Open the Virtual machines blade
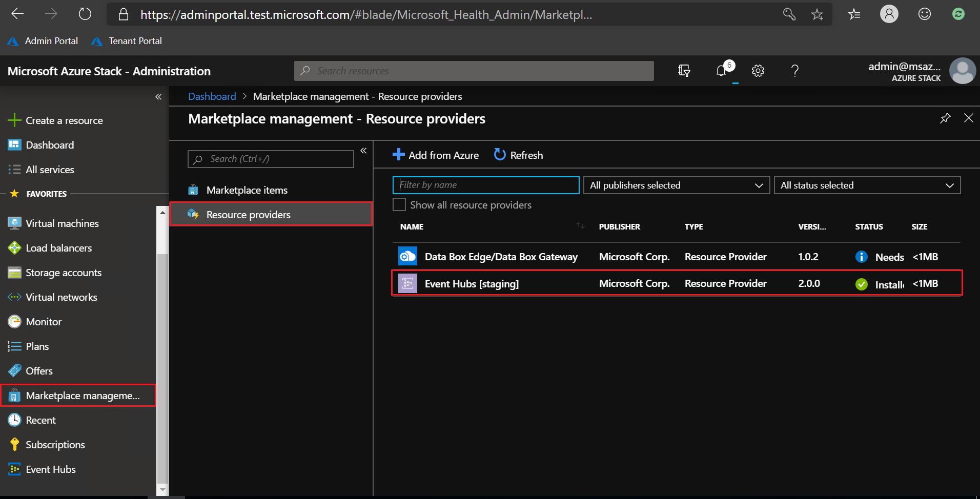The image size is (980, 499). click(62, 223)
